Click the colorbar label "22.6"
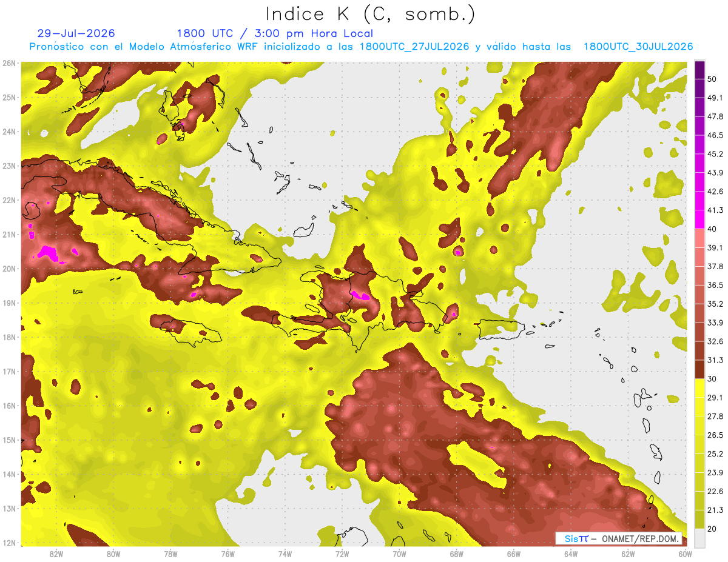The height and width of the screenshot is (562, 728). [x=715, y=492]
